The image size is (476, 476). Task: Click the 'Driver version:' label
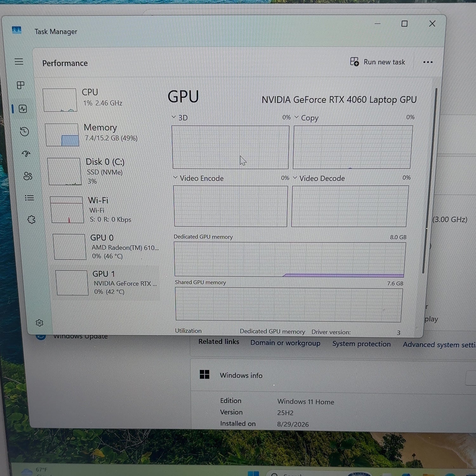point(331,332)
